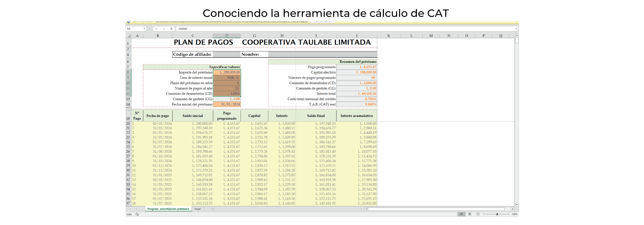Click Tasa de interés anual value 9.00 %
Screen dimensions: 644x225
tap(227, 77)
